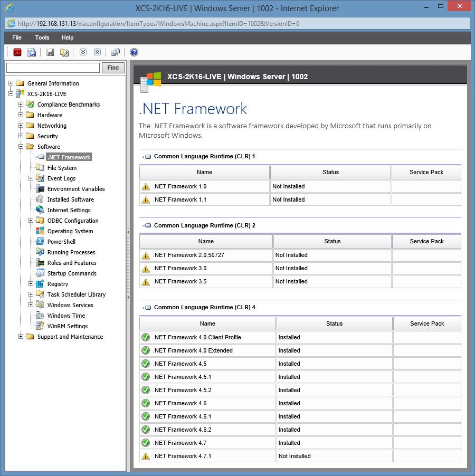Click the Task Scheduler Library icon
Viewport: 475px width, 476px height.
40,294
